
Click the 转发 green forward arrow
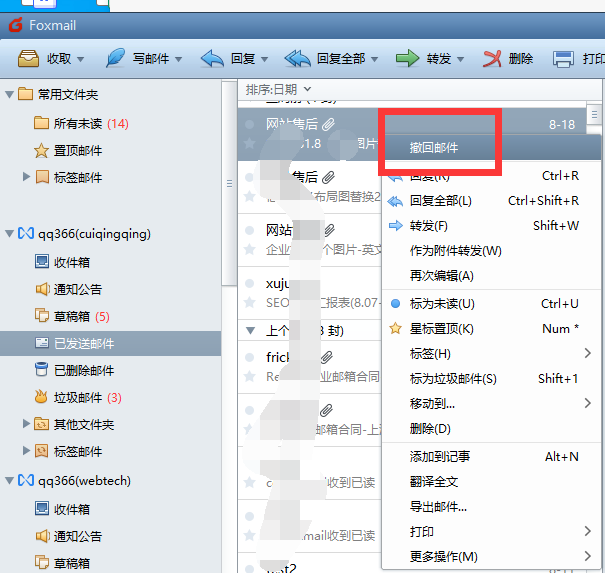[x=406, y=58]
